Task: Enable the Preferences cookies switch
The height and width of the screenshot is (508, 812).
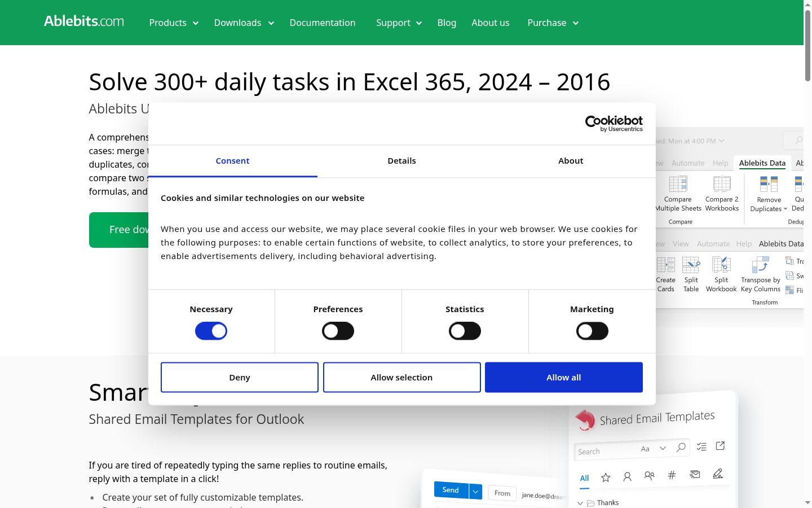Action: pyautogui.click(x=338, y=331)
